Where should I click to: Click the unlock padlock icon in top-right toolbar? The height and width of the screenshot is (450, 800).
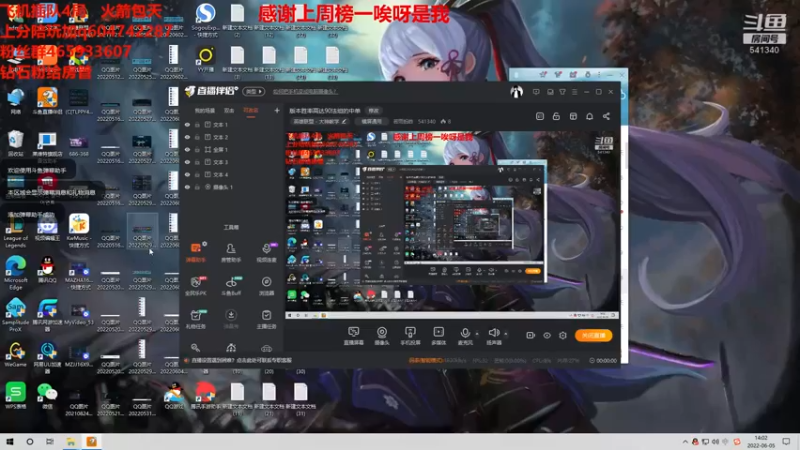556,116
